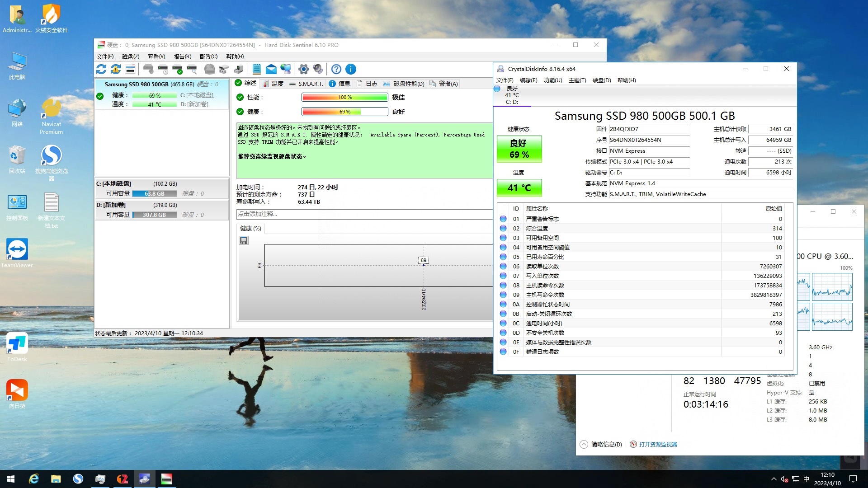Click the green 良好 69 % health status button
Viewport: 868px width, 488px height.
pos(519,149)
